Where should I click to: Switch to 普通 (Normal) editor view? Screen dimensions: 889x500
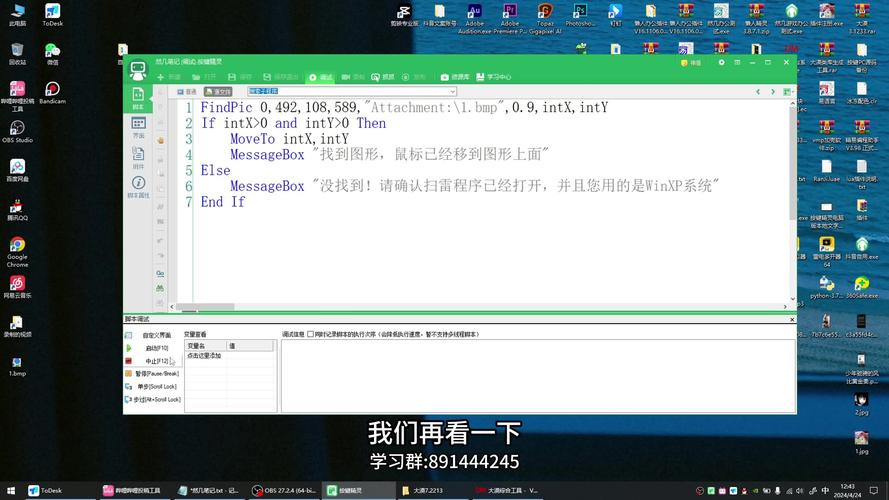(x=187, y=91)
